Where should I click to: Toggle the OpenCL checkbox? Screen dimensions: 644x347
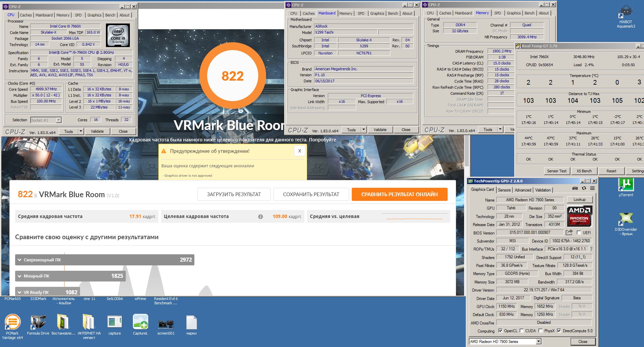tap(500, 331)
